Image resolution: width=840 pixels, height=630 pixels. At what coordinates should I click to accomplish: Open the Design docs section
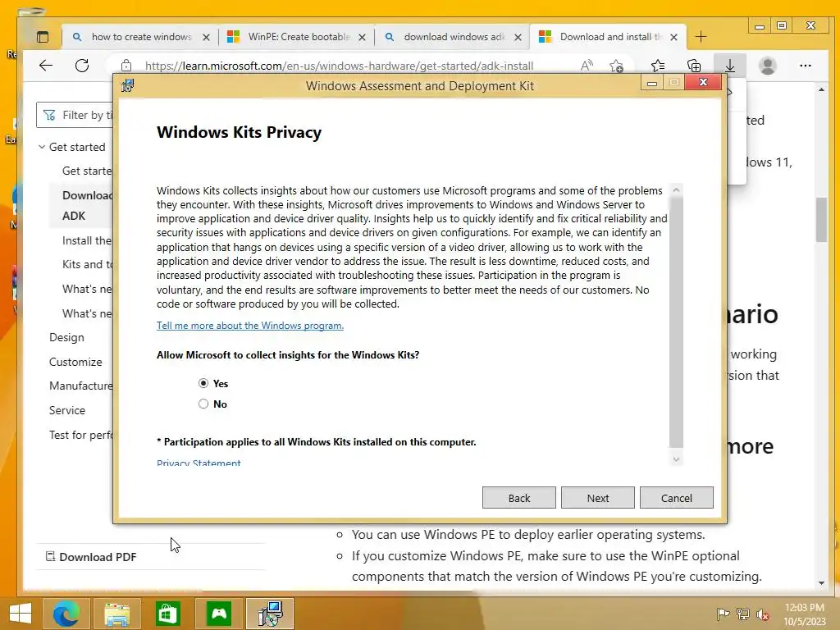click(x=66, y=337)
